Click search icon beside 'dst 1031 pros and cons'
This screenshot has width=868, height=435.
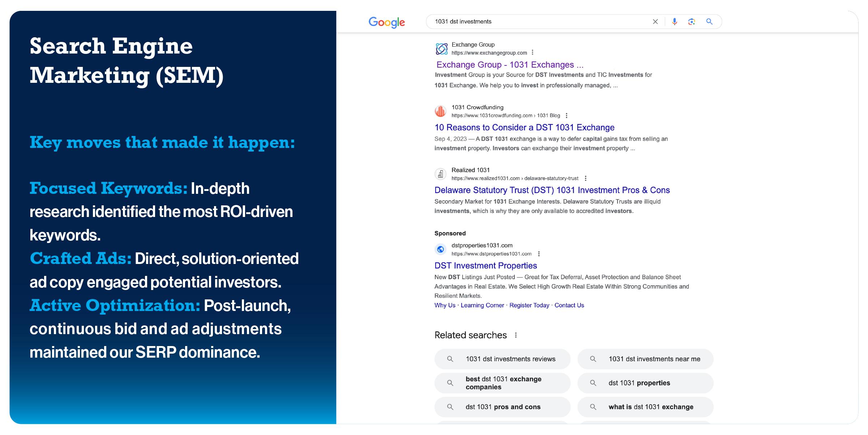click(x=450, y=407)
